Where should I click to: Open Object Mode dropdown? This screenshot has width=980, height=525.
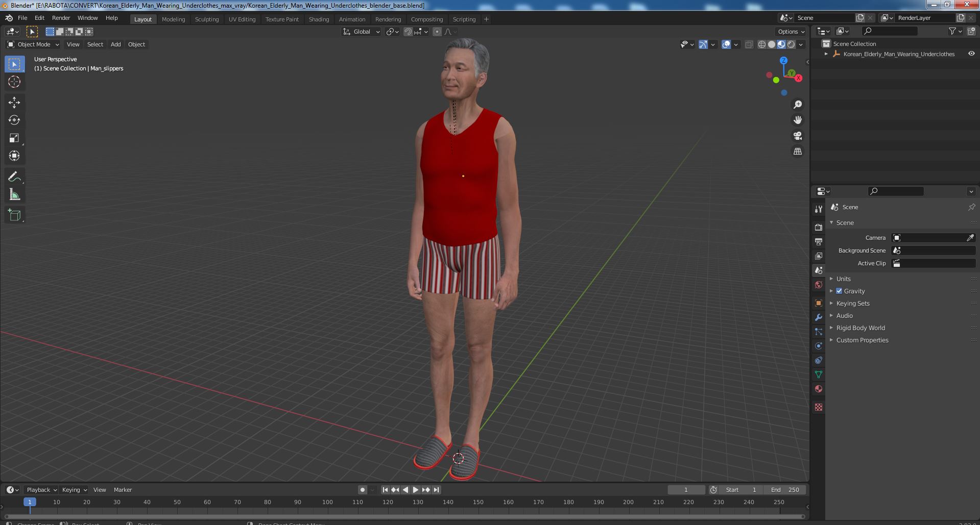click(x=33, y=44)
